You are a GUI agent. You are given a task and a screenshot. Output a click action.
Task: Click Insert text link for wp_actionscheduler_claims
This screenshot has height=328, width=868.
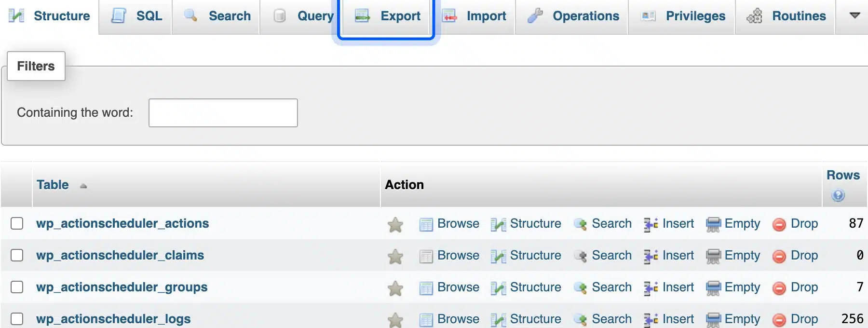(x=678, y=255)
